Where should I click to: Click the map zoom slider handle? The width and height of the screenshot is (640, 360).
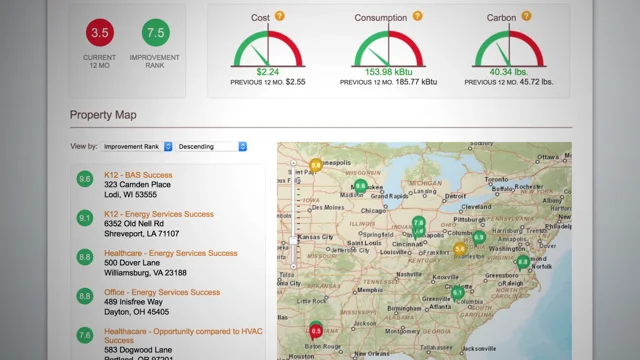pos(293,241)
